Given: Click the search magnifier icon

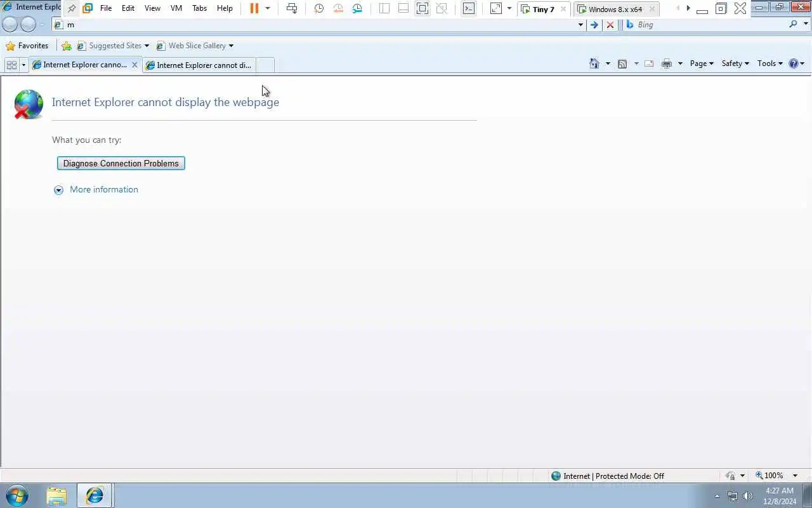Looking at the screenshot, I should pyautogui.click(x=793, y=24).
